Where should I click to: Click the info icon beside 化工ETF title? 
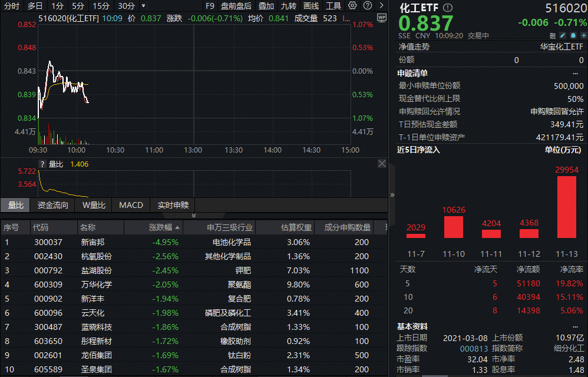point(448,8)
